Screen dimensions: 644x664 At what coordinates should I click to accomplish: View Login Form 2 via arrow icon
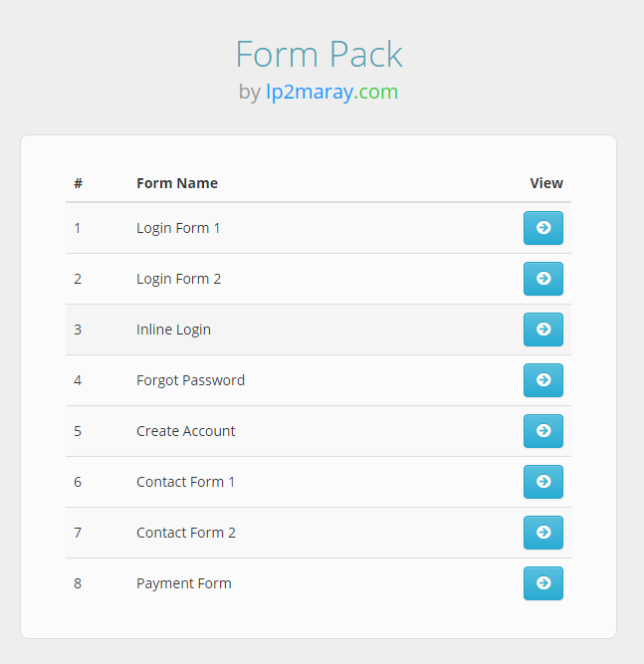tap(543, 279)
